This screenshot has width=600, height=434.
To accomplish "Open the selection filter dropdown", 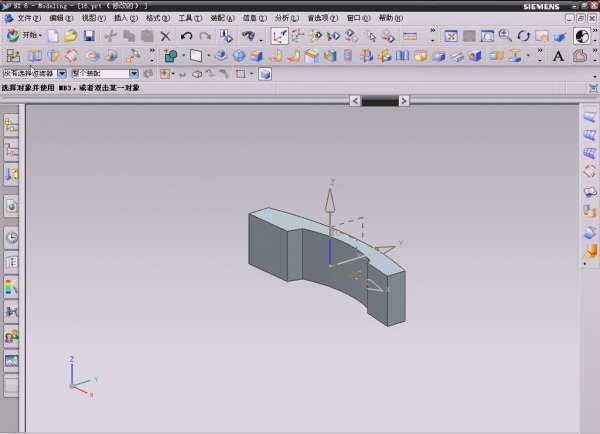I will (62, 73).
